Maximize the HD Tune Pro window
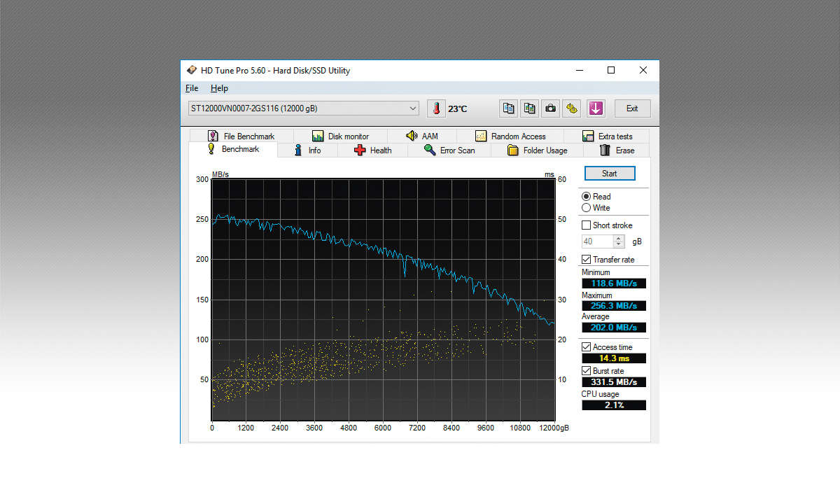840x504 pixels. pyautogui.click(x=611, y=70)
